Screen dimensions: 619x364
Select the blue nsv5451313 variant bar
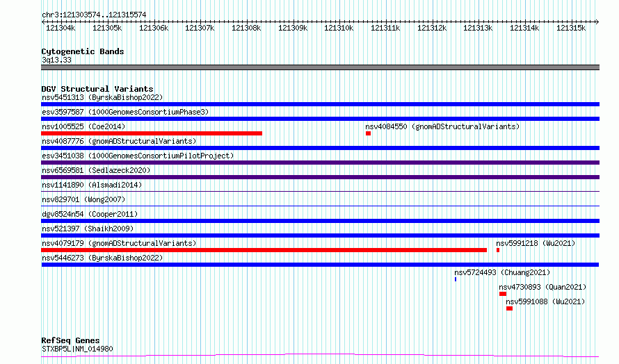point(320,104)
